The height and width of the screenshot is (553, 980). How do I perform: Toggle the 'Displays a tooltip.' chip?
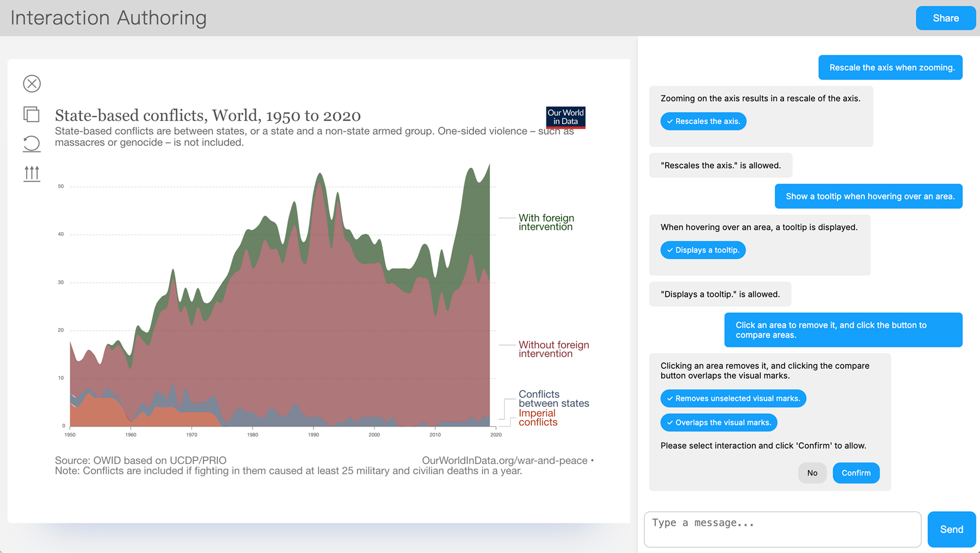[x=703, y=250]
